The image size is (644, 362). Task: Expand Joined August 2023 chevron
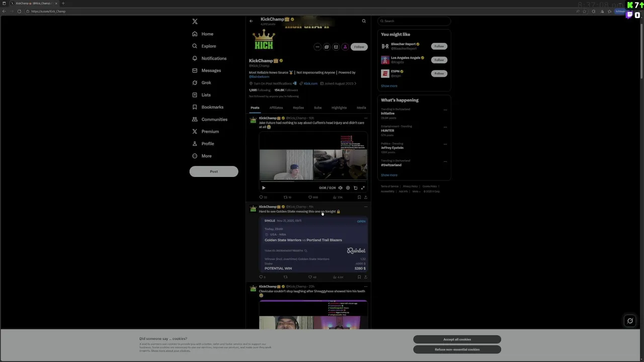point(355,83)
